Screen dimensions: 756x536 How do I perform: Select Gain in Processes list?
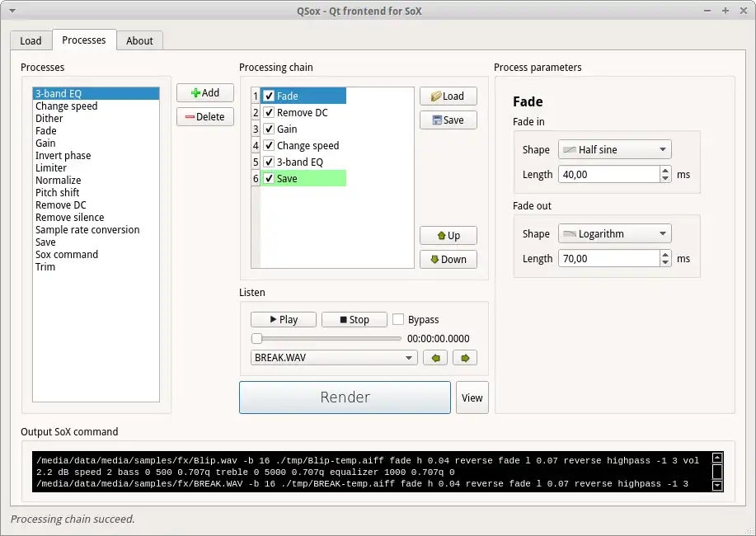tap(96, 143)
